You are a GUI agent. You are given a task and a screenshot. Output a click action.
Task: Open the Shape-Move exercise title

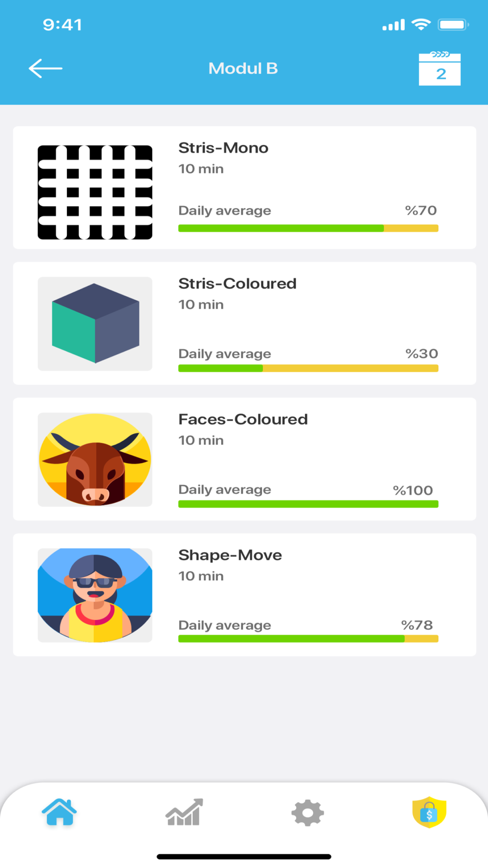click(230, 555)
